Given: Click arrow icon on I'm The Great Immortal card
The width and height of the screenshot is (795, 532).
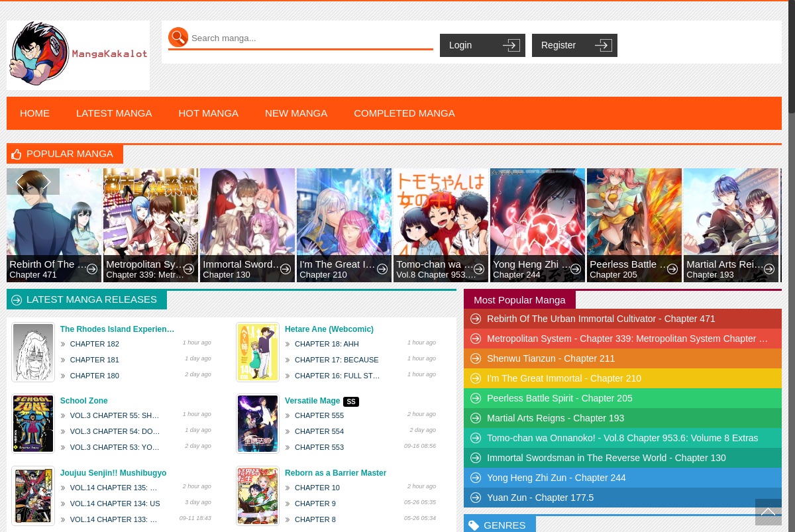Looking at the screenshot, I should tap(382, 269).
